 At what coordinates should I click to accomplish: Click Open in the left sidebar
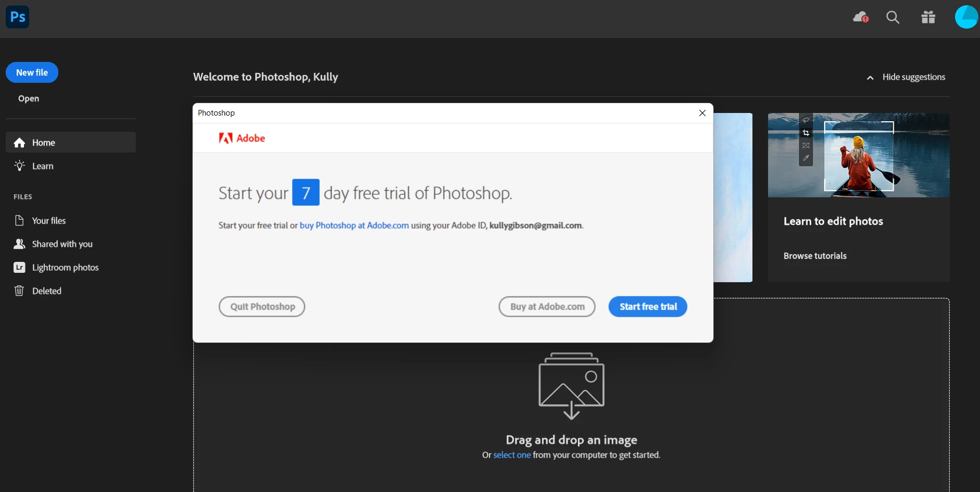[29, 98]
